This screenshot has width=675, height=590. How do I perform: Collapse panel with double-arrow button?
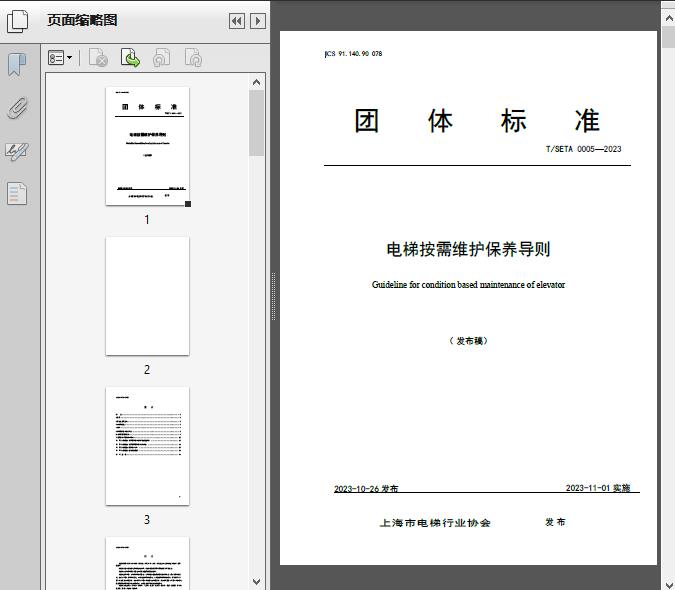coord(237,21)
